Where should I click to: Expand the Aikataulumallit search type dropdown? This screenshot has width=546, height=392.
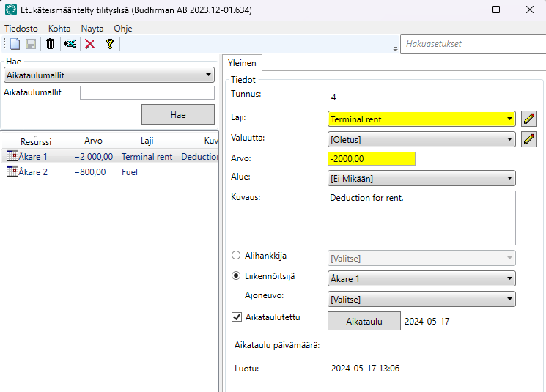coord(108,75)
